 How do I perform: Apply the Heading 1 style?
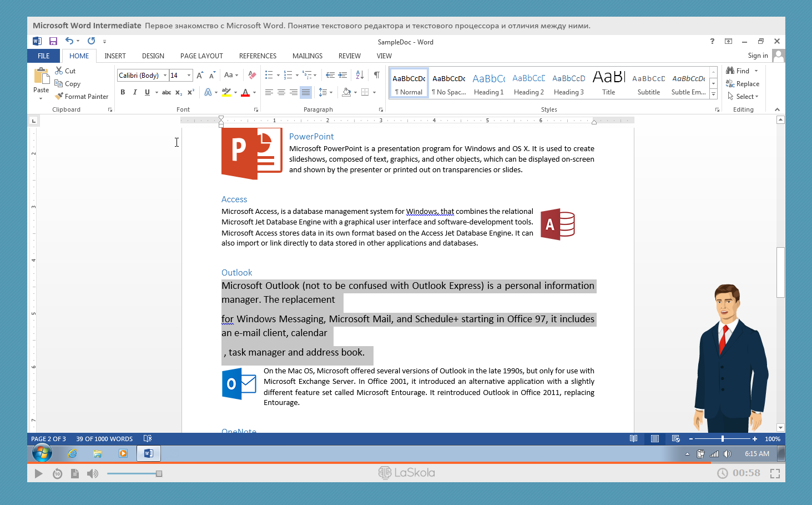click(x=488, y=83)
